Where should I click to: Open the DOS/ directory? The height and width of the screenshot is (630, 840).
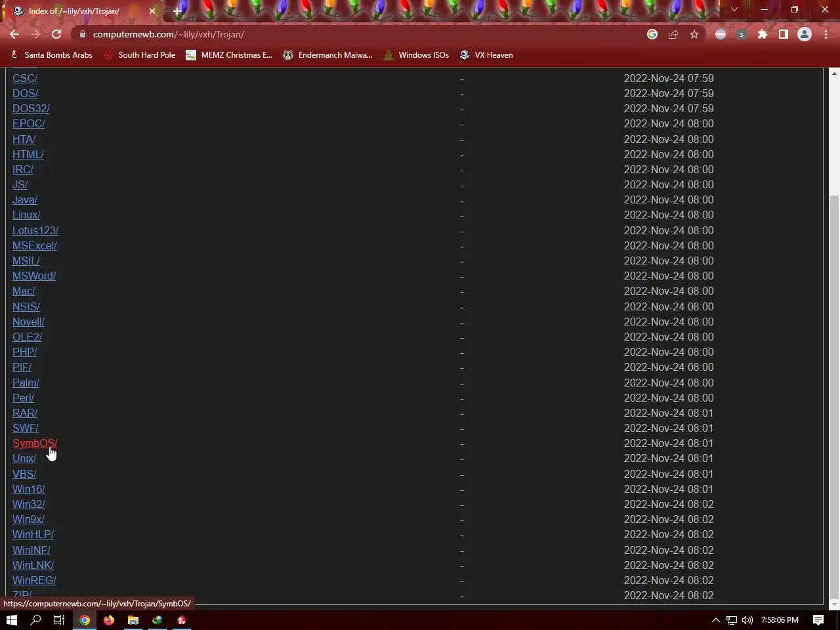(x=25, y=93)
